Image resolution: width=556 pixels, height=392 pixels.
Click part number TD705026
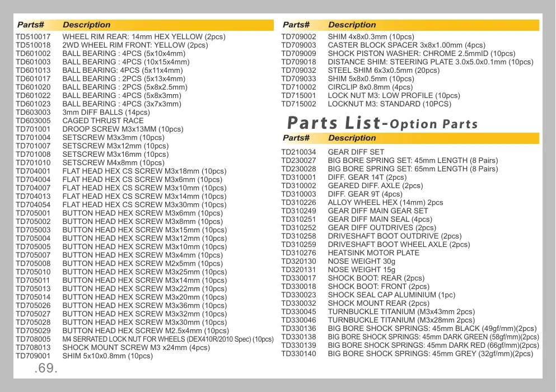(x=33, y=305)
